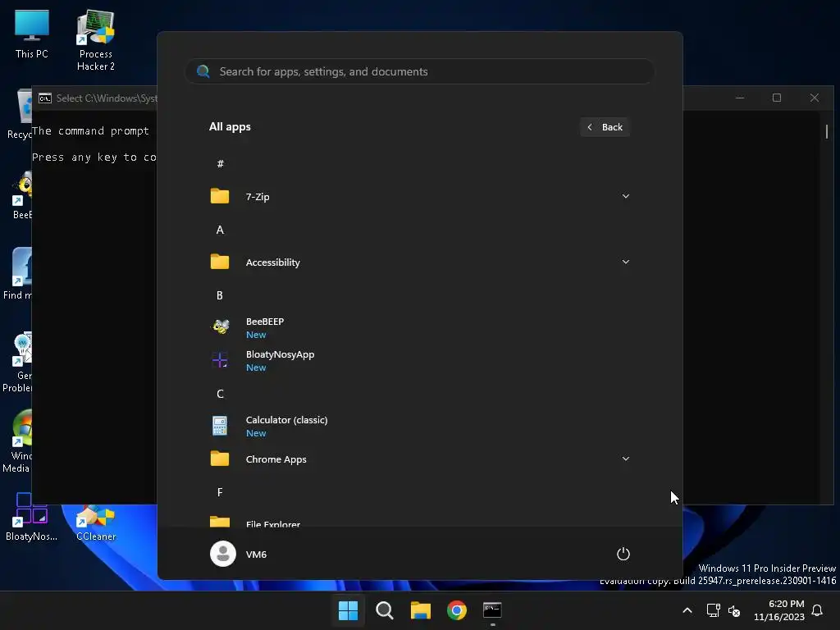Screen dimensions: 840x630
Task: Click the letter F section header
Action: coord(220,492)
